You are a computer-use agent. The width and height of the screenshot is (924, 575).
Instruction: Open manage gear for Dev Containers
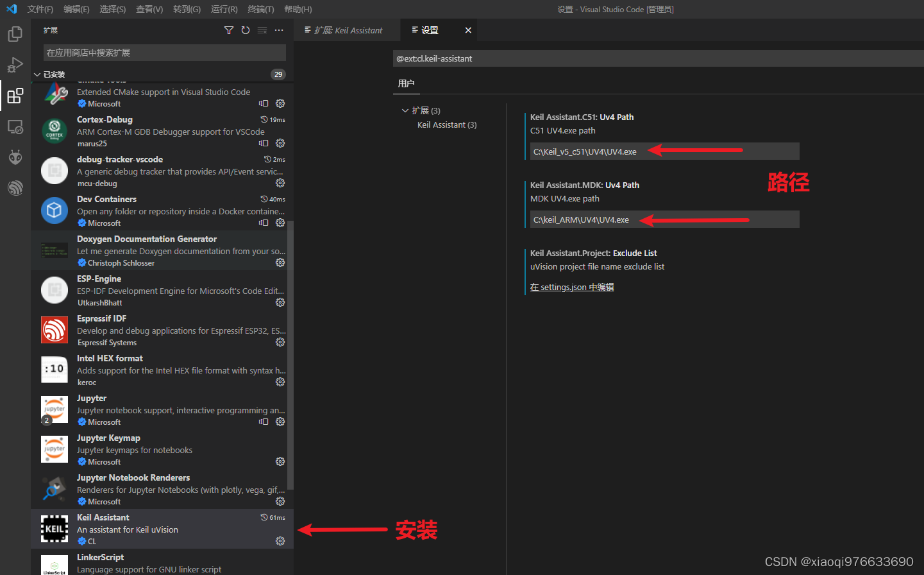280,223
